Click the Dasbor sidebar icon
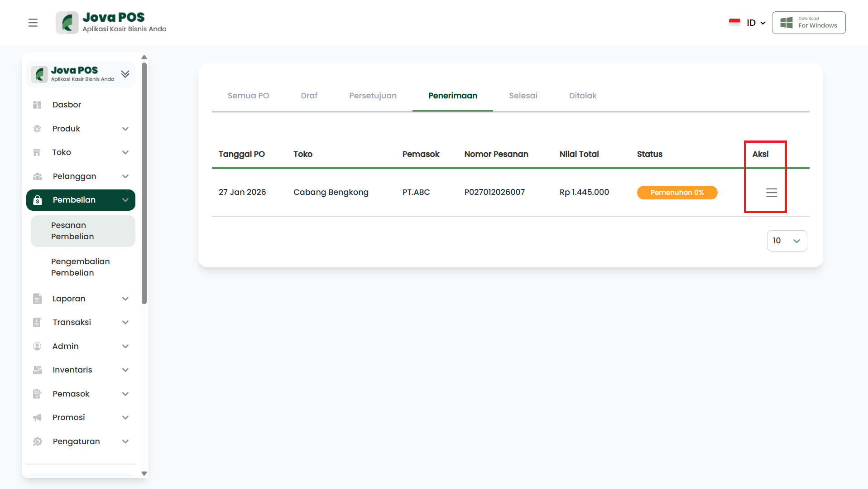Viewport: 868px width, 489px height. pos(37,105)
